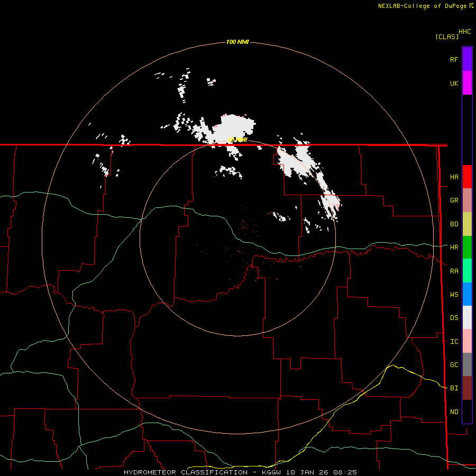Click the GR legend color swatch
The image size is (476, 476).
tap(467, 200)
